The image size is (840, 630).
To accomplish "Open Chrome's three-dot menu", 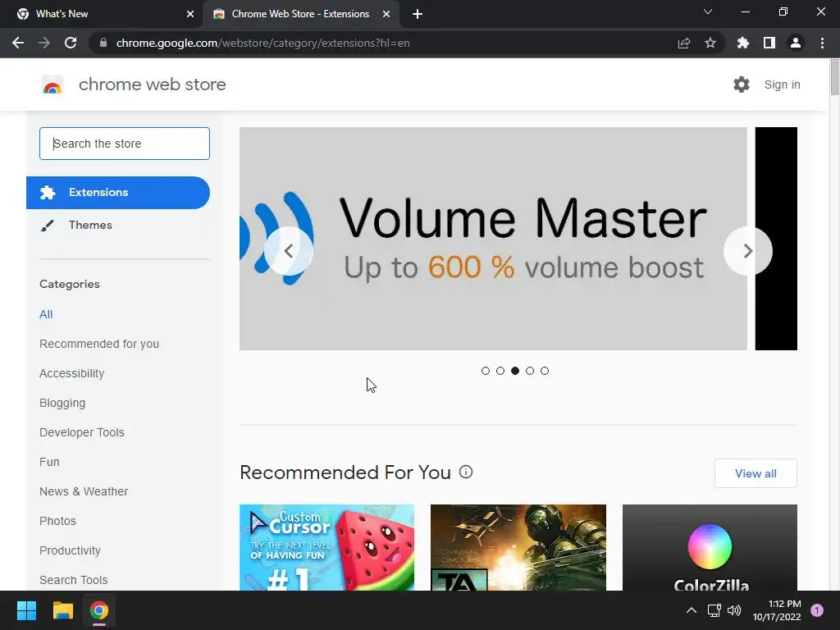I will tap(822, 43).
